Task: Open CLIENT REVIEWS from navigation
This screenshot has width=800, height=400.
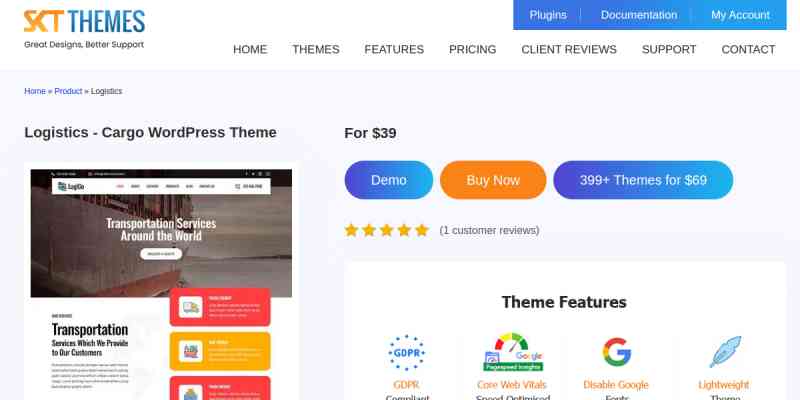Action: tap(569, 49)
